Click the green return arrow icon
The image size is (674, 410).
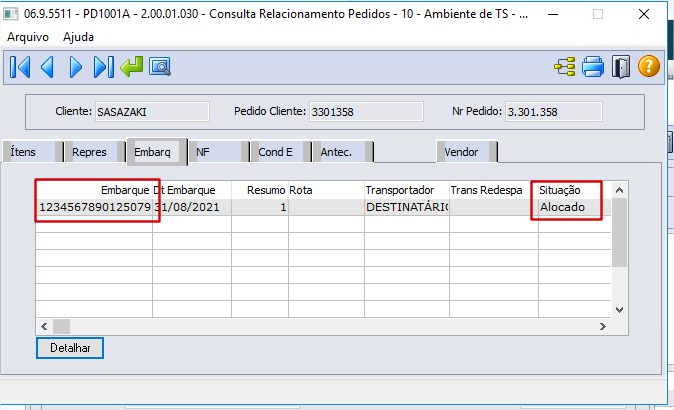[132, 67]
